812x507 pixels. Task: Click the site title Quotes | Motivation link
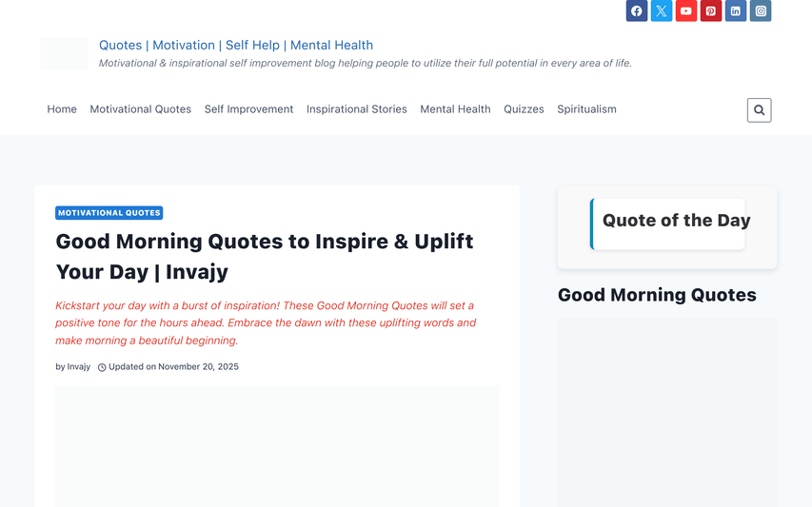pyautogui.click(x=236, y=45)
